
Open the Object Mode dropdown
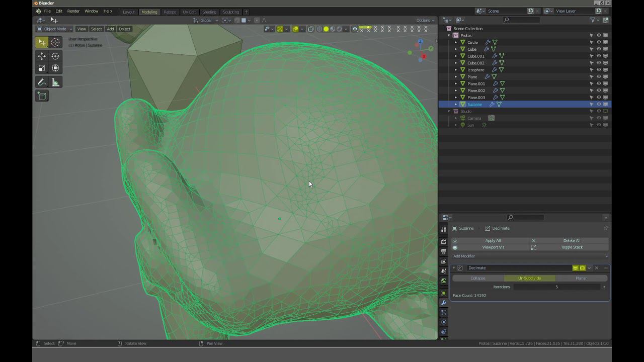(55, 29)
